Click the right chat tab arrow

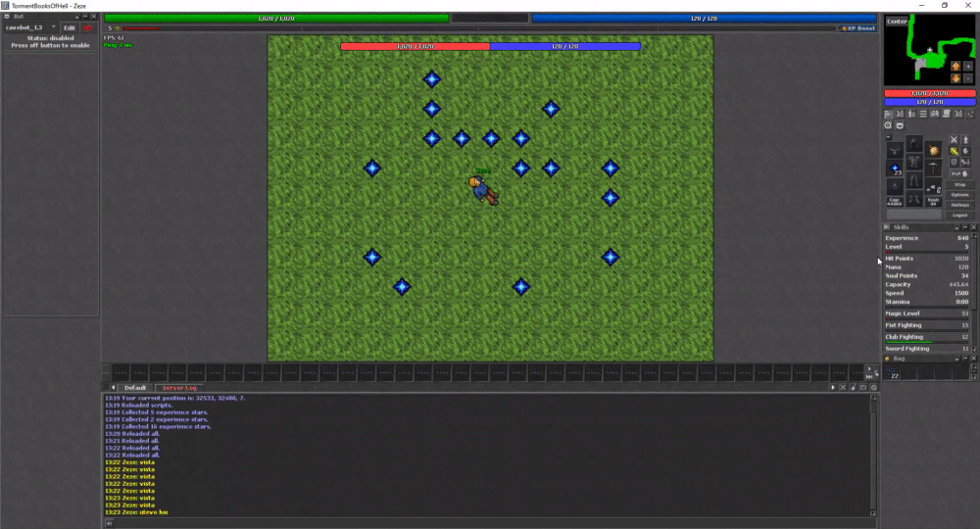click(832, 387)
